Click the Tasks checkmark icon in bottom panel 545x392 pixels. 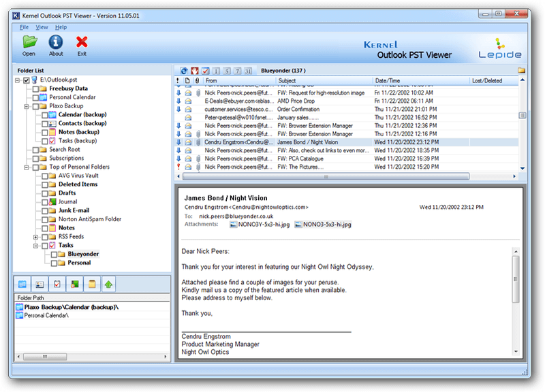[x=57, y=284]
